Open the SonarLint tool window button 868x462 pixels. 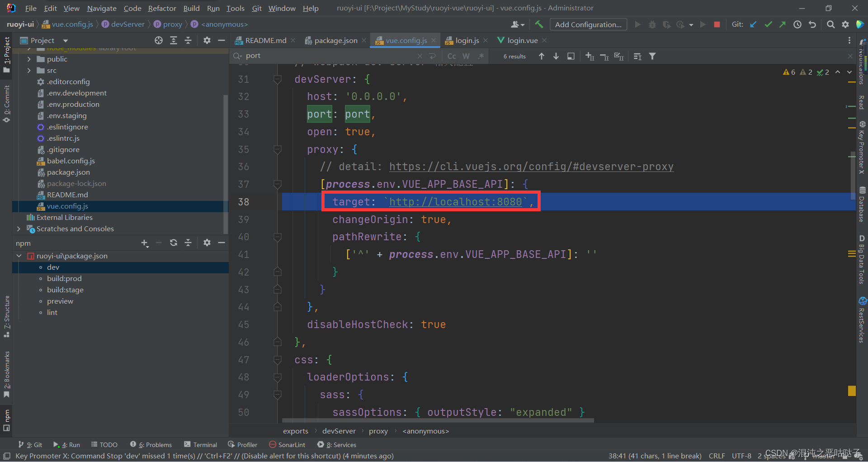pos(287,445)
